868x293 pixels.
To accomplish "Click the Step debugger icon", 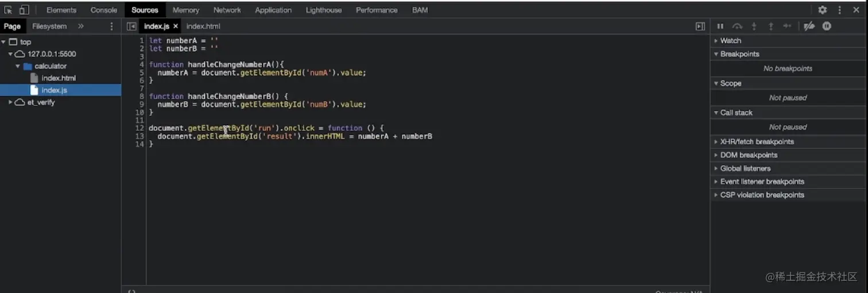I will [788, 26].
